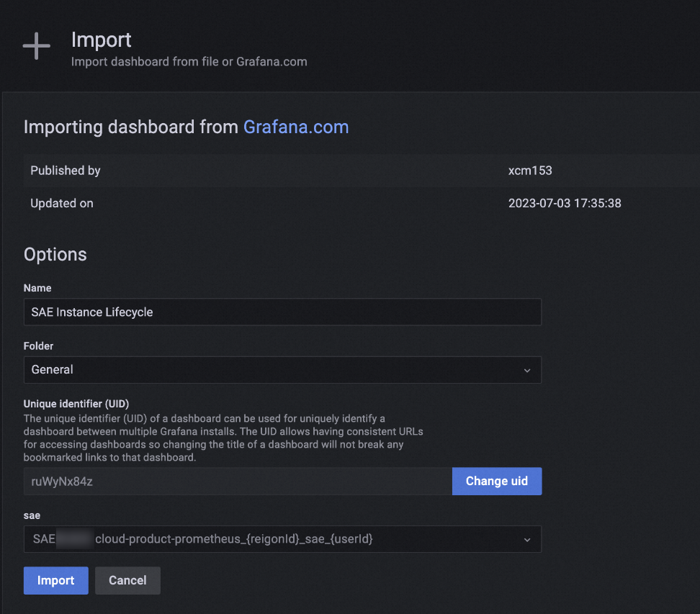Click the chevron arrow of the sae dropdown
This screenshot has width=700, height=614.
527,539
